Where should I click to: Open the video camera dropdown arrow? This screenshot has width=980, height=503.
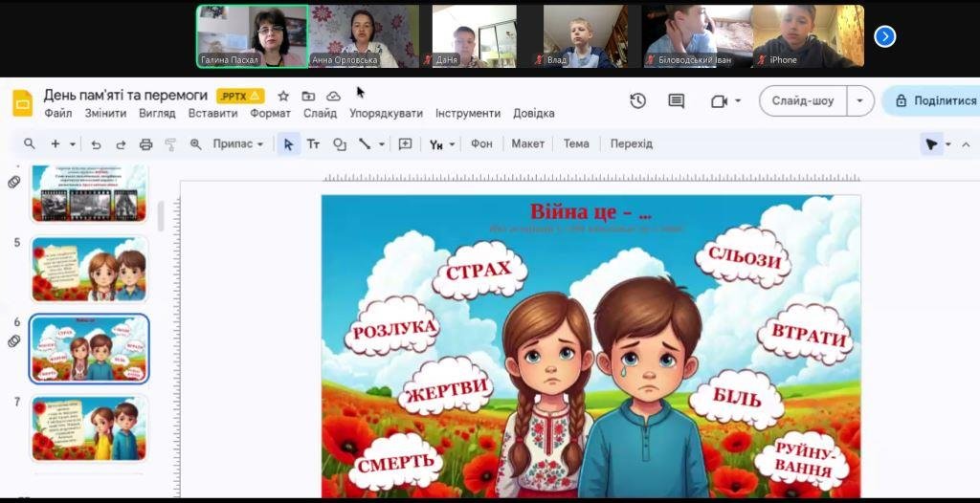(738, 101)
